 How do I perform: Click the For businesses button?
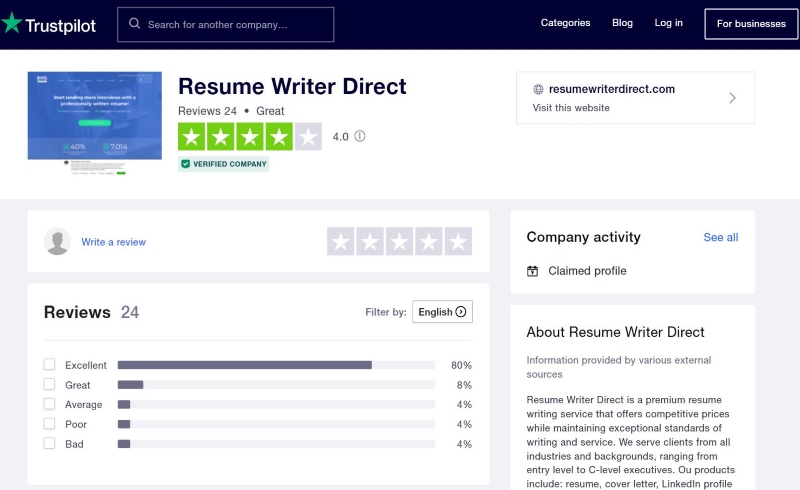(x=751, y=24)
